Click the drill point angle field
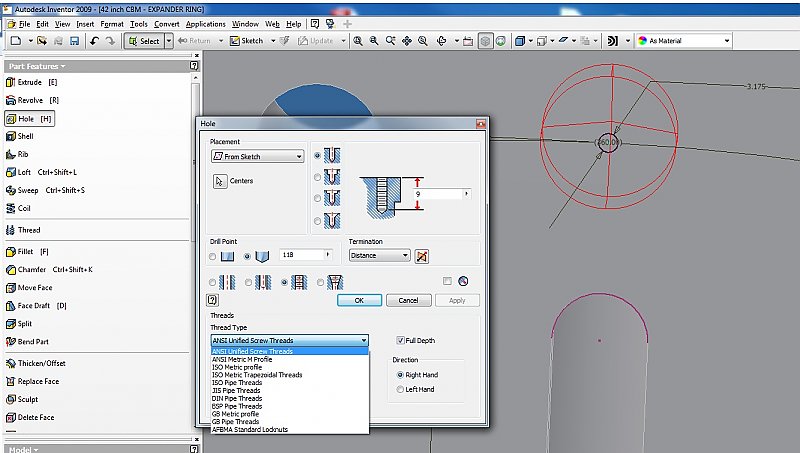 pos(302,255)
